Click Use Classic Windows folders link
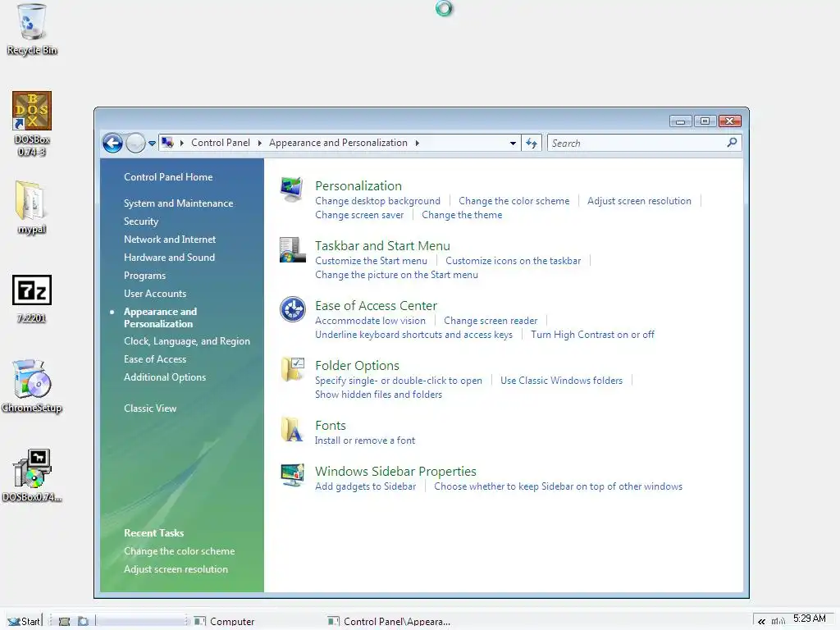This screenshot has height=630, width=840. click(561, 381)
